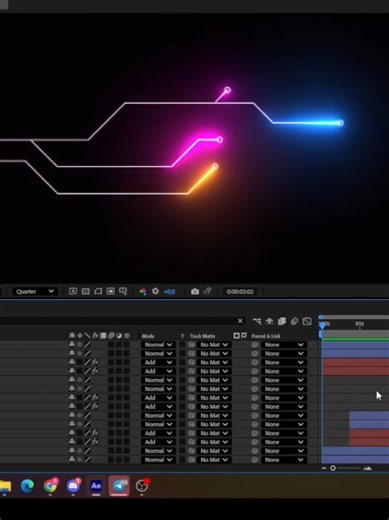This screenshot has width=389, height=520.
Task: Click the timeline zoom slider handle
Action: [x=333, y=468]
